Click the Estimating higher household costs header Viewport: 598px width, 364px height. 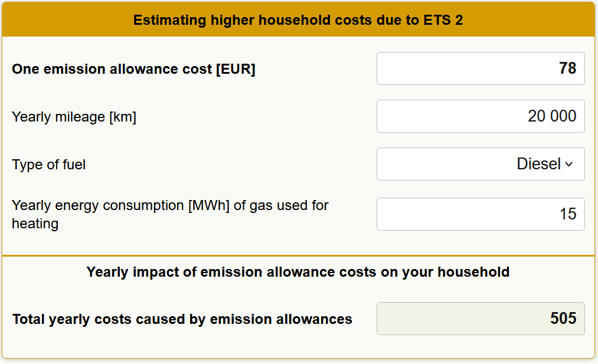point(299,19)
